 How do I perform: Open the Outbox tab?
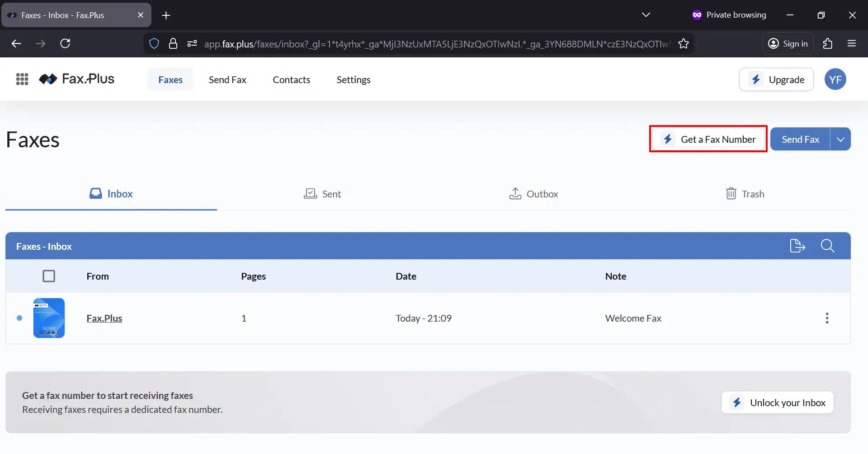tap(533, 194)
